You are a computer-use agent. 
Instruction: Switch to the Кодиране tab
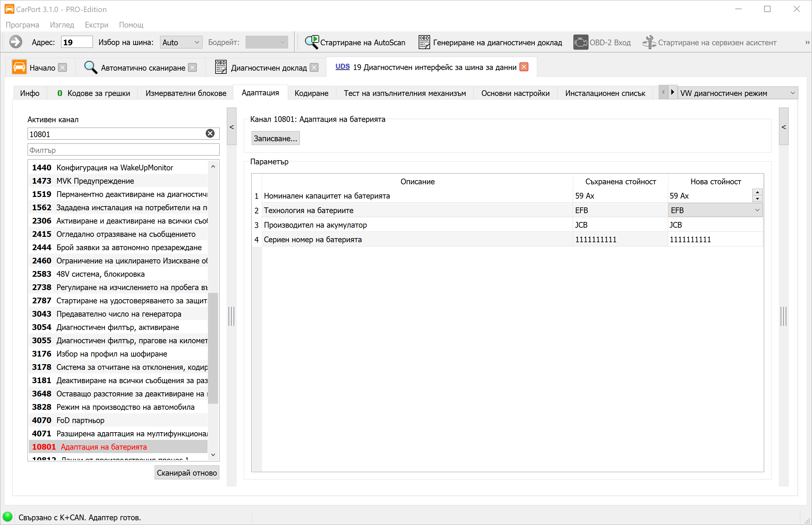tap(311, 93)
